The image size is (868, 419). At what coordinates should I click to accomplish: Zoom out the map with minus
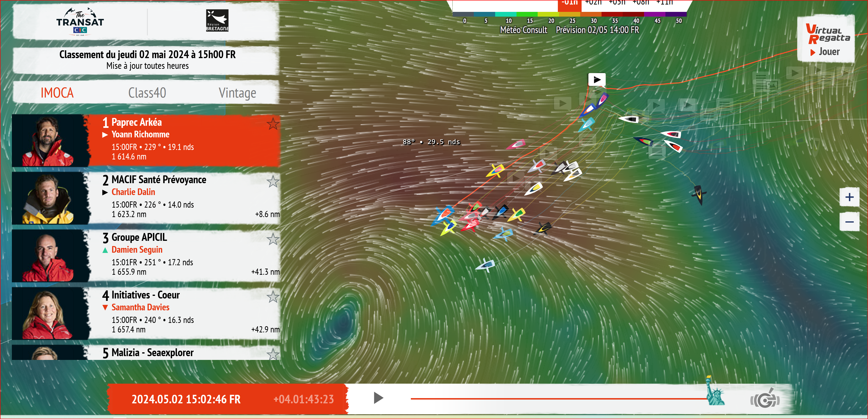(x=849, y=222)
